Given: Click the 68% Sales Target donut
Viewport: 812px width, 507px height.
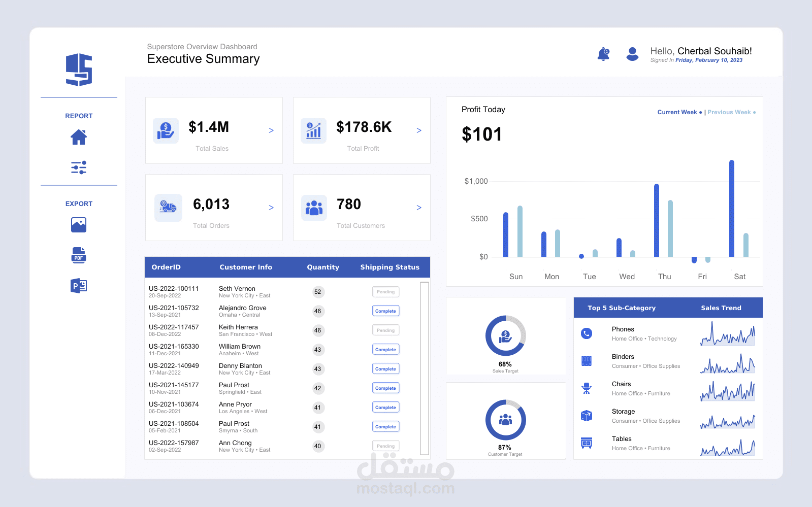Looking at the screenshot, I should [x=505, y=336].
